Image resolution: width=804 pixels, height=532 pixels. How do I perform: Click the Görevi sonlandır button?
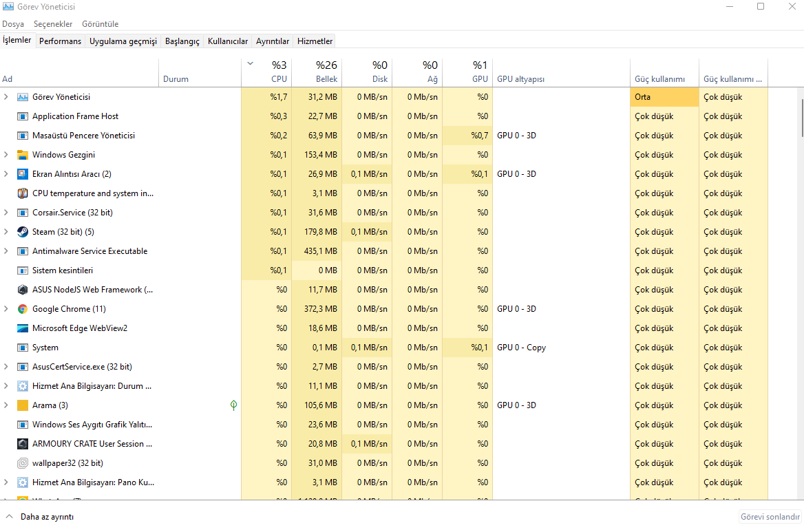[x=770, y=517]
